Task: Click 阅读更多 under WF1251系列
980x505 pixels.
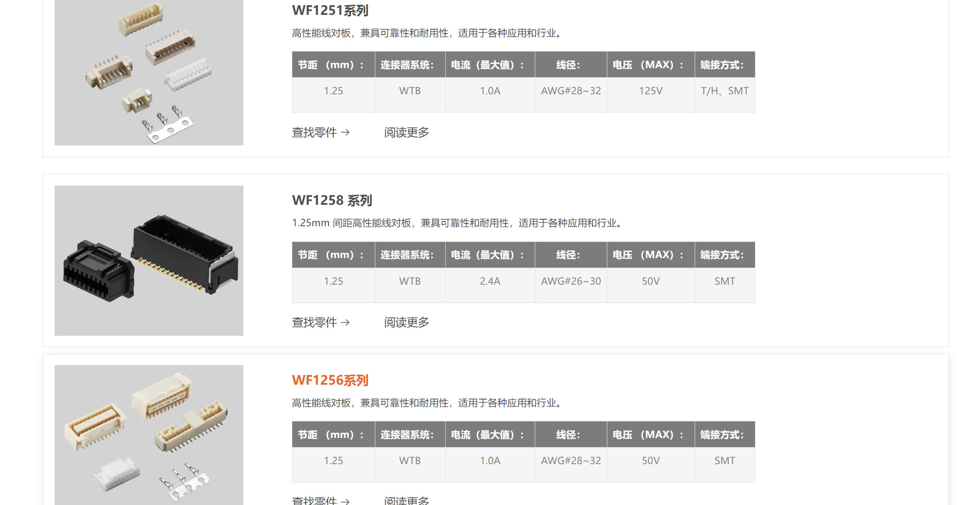Action: 407,133
